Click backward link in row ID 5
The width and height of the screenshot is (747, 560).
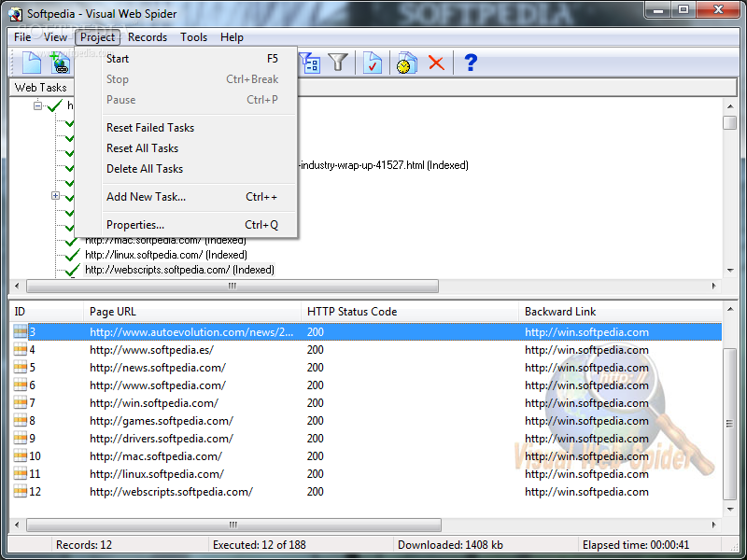coord(586,368)
